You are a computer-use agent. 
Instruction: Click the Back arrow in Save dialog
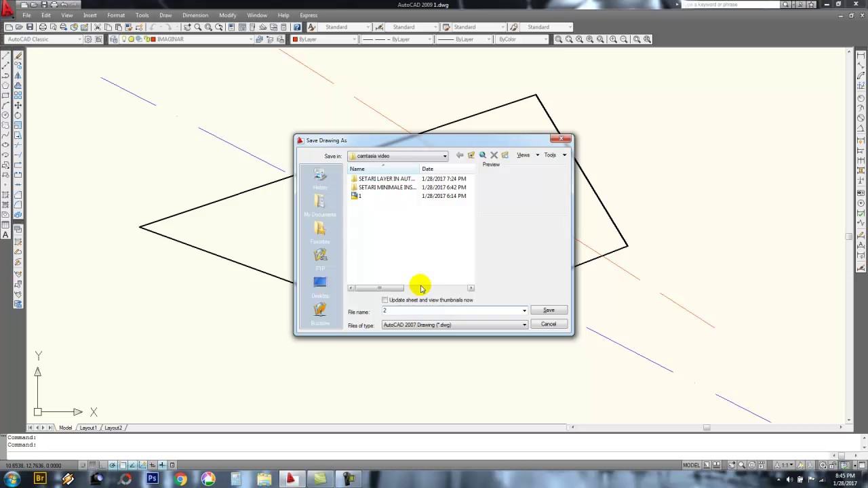point(460,155)
